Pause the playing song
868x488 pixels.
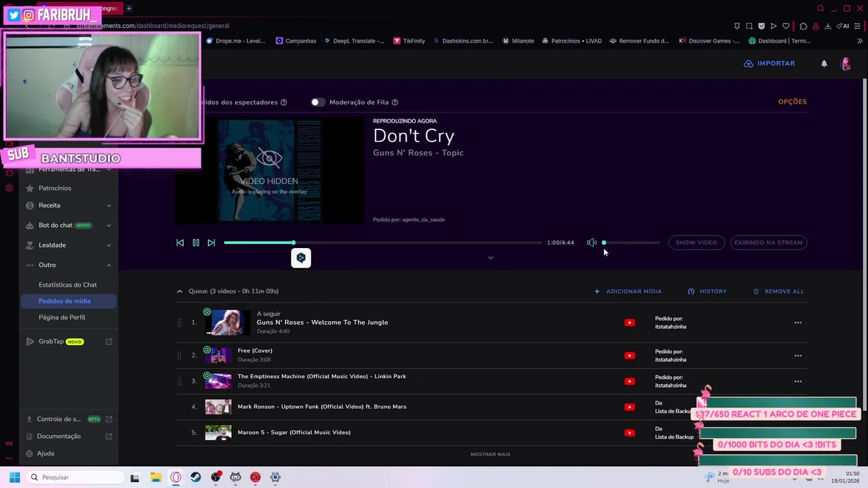point(196,243)
